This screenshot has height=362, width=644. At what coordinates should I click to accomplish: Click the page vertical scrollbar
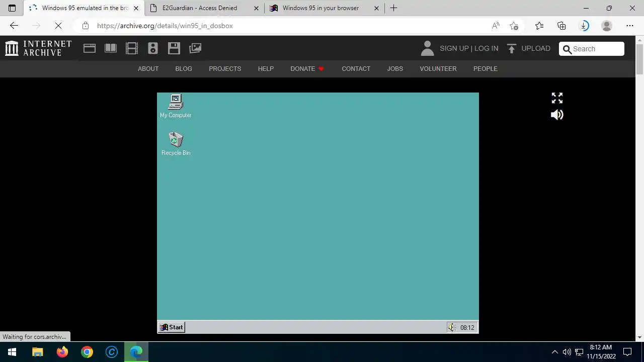[x=640, y=59]
